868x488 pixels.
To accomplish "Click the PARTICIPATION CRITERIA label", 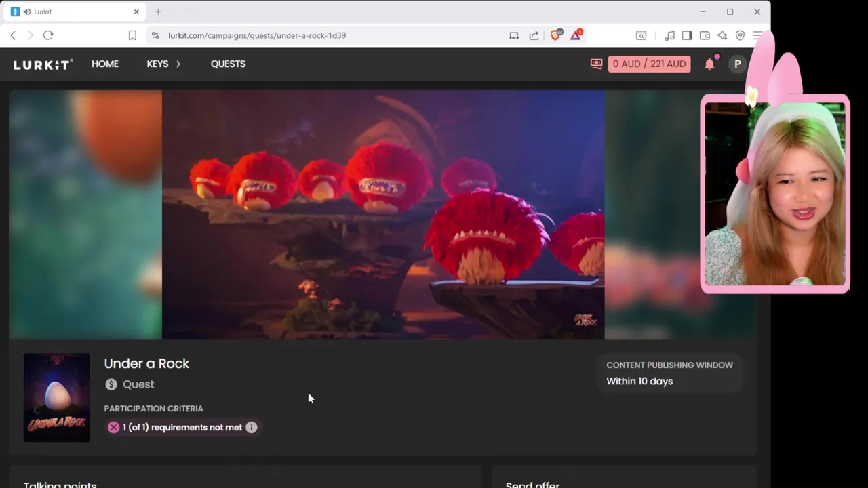I will (153, 409).
